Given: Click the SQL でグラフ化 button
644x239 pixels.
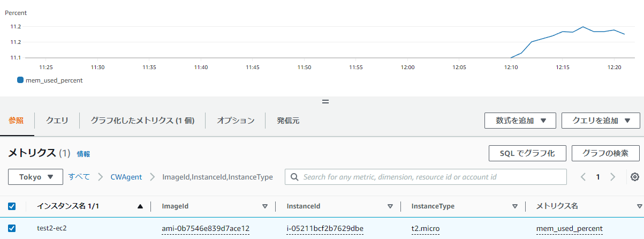Looking at the screenshot, I should (x=527, y=153).
